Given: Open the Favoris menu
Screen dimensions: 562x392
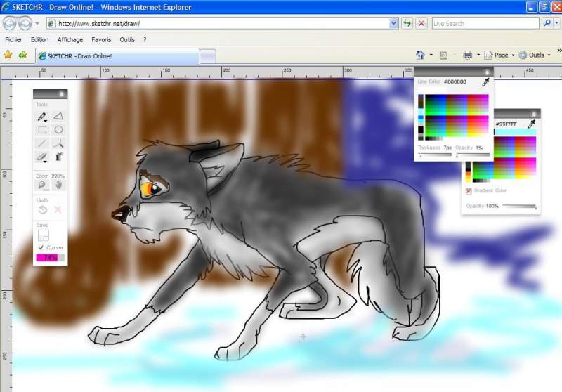Looking at the screenshot, I should click(x=101, y=40).
